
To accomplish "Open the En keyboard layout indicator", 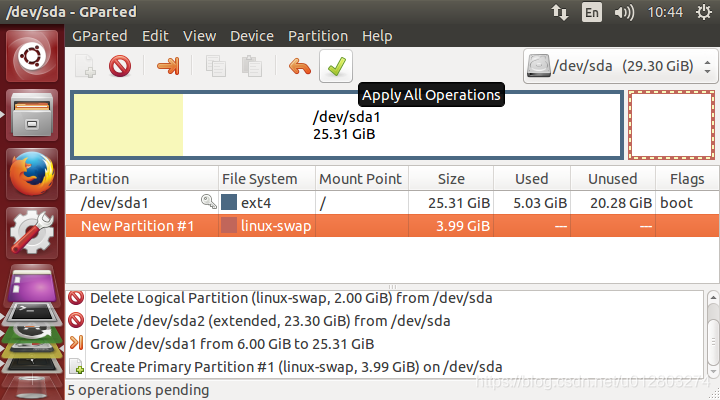I will 592,12.
